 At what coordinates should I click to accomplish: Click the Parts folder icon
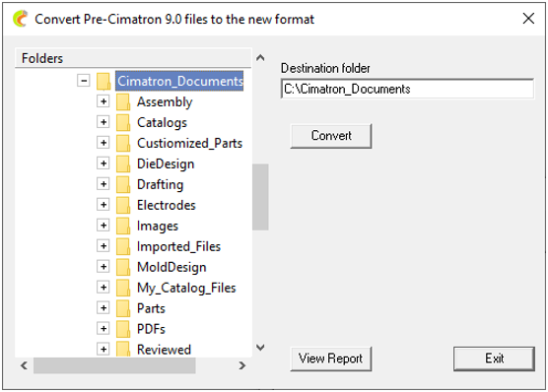click(x=123, y=308)
